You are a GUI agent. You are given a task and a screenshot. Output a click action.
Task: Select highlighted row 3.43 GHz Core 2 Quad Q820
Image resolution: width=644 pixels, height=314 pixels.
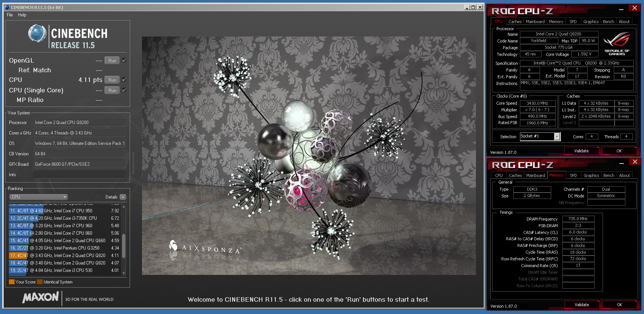[64, 256]
